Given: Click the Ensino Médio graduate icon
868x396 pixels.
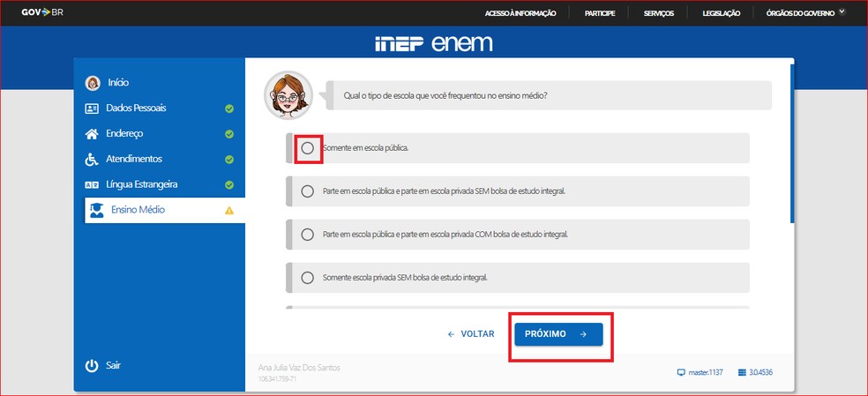Looking at the screenshot, I should [x=97, y=211].
